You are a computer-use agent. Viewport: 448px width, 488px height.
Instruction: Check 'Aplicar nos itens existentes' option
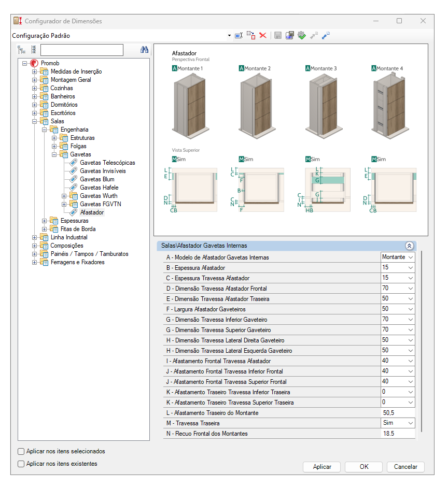pyautogui.click(x=21, y=464)
